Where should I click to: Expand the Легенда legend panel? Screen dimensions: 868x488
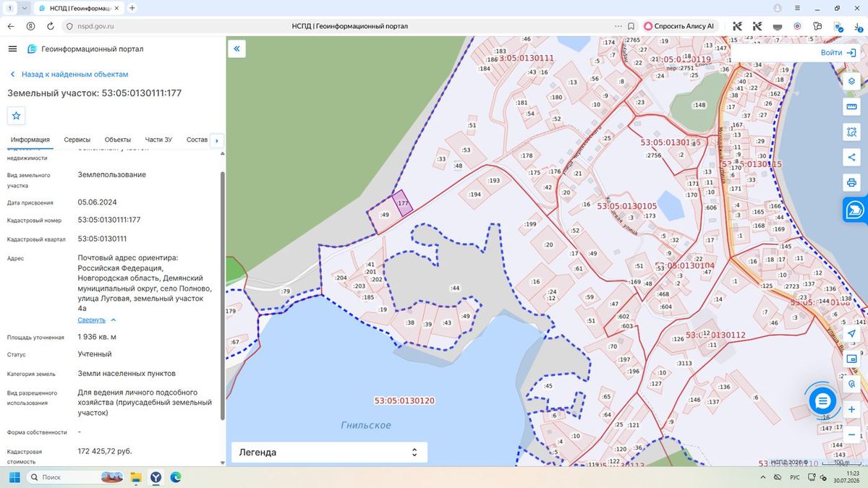pyautogui.click(x=329, y=453)
